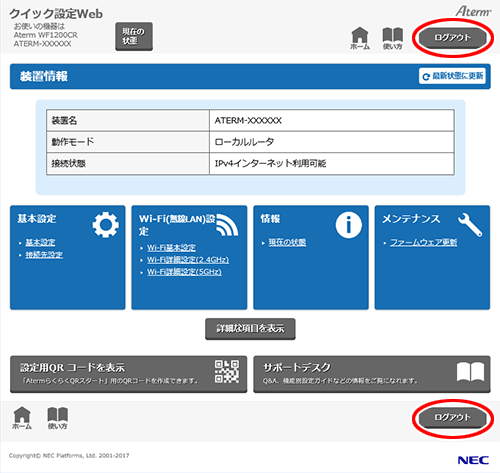Viewport: 500px width, 473px height.
Task: Click the 装置名 label cell
Action: pos(128,120)
